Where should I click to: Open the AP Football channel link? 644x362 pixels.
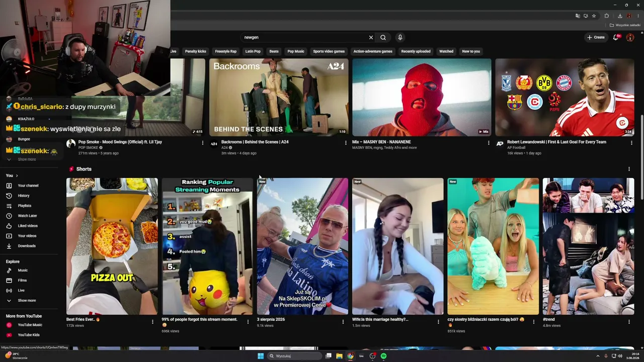pos(516,148)
